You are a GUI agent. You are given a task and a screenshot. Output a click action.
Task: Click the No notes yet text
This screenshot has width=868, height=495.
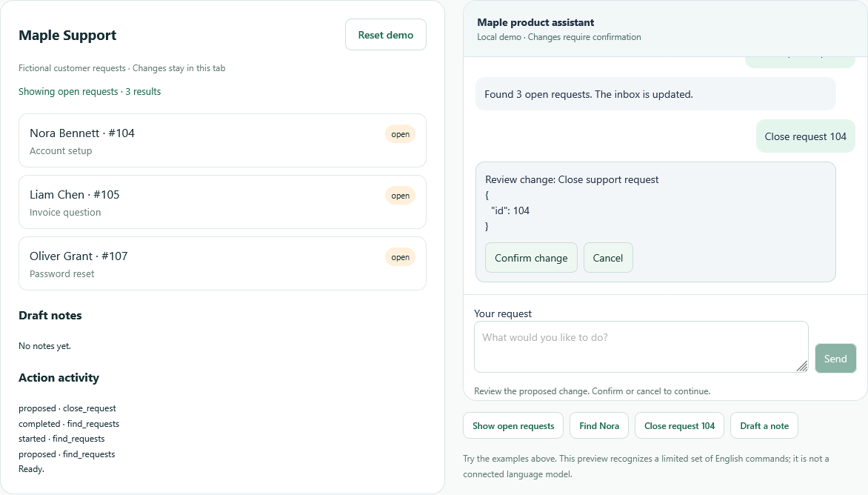pos(45,345)
